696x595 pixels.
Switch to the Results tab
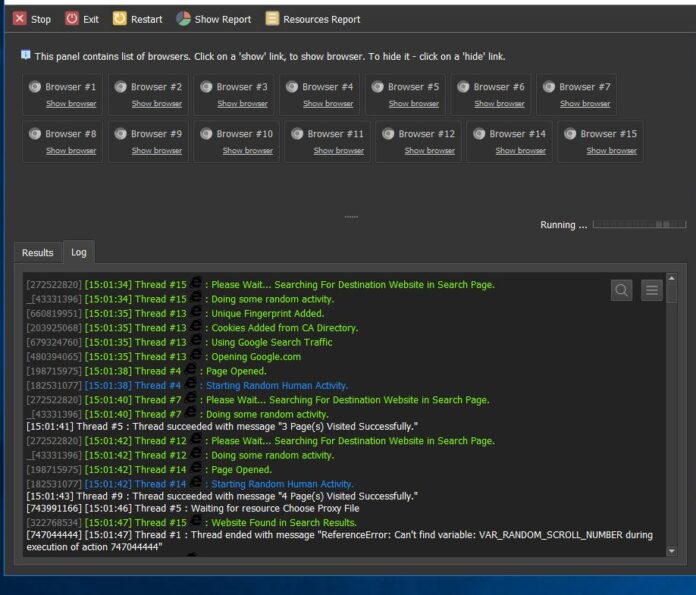[38, 253]
